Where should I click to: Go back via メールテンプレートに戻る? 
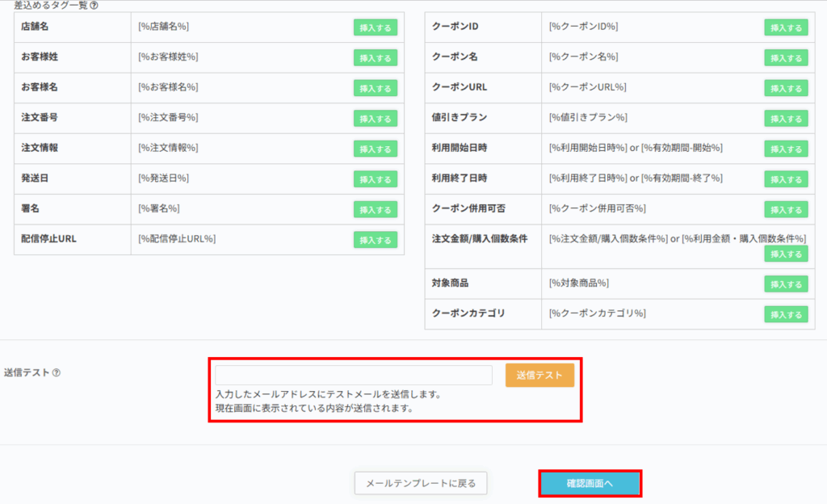421,484
